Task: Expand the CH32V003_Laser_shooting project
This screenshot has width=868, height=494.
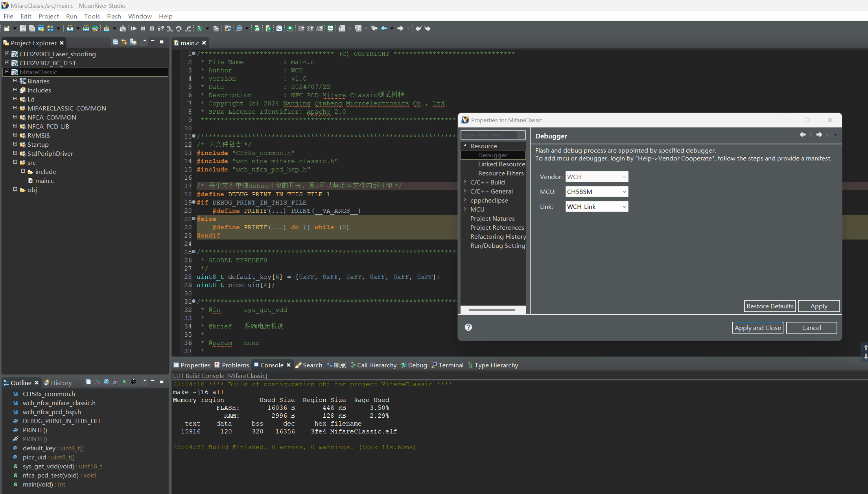Action: click(7, 53)
